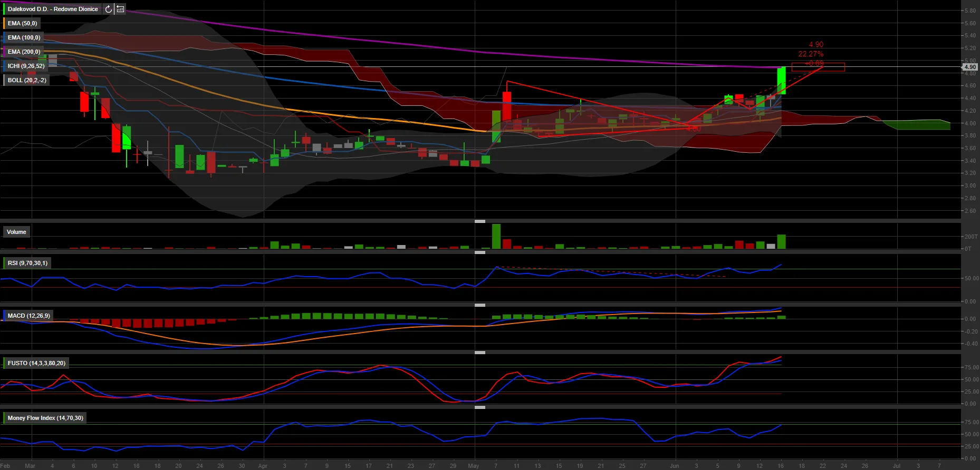980x470 pixels.
Task: Click the red price target rectangle on the chart
Action: pyautogui.click(x=818, y=67)
